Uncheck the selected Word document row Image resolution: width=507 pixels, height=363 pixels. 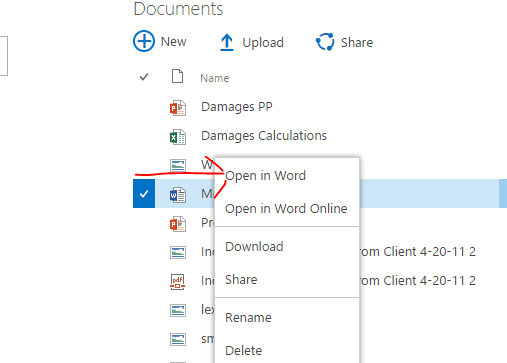pyautogui.click(x=144, y=194)
